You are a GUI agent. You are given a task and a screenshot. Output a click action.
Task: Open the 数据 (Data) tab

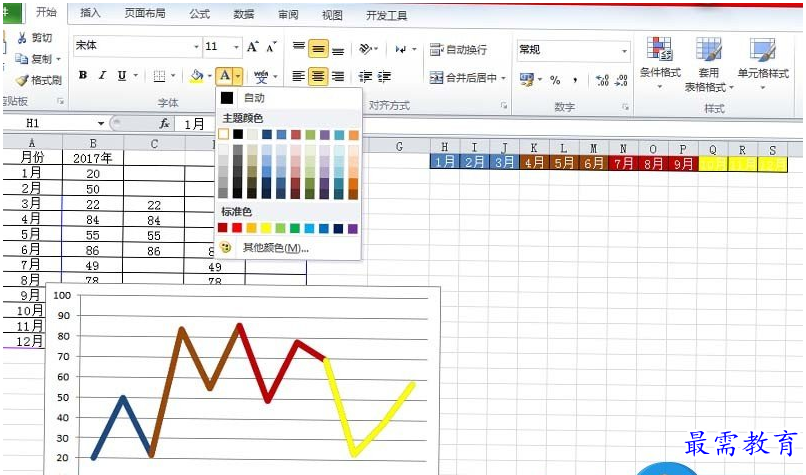(244, 14)
